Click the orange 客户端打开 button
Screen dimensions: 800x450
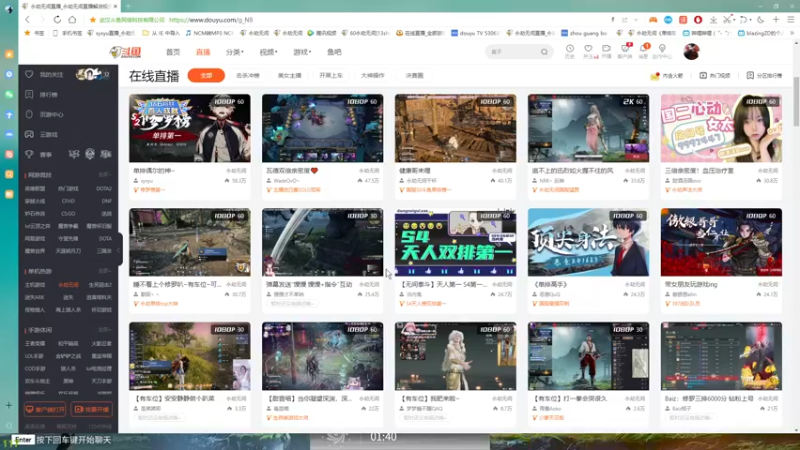click(45, 409)
